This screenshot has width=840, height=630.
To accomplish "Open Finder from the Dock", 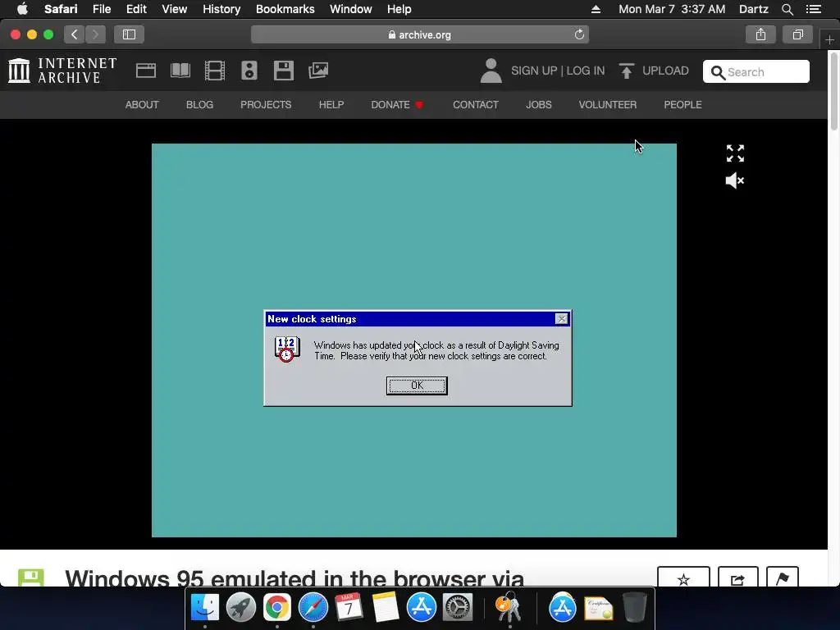I will coord(205,608).
